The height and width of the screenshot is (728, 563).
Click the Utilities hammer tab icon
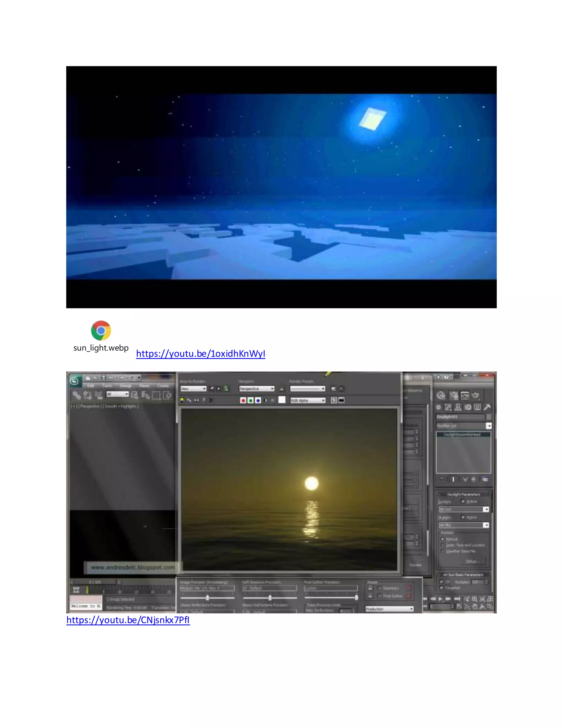pyautogui.click(x=487, y=407)
